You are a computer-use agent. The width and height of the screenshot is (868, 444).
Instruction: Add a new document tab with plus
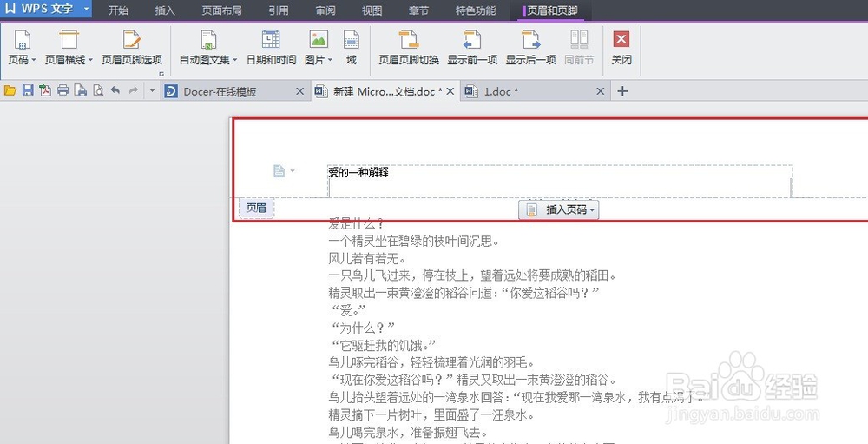[x=622, y=91]
